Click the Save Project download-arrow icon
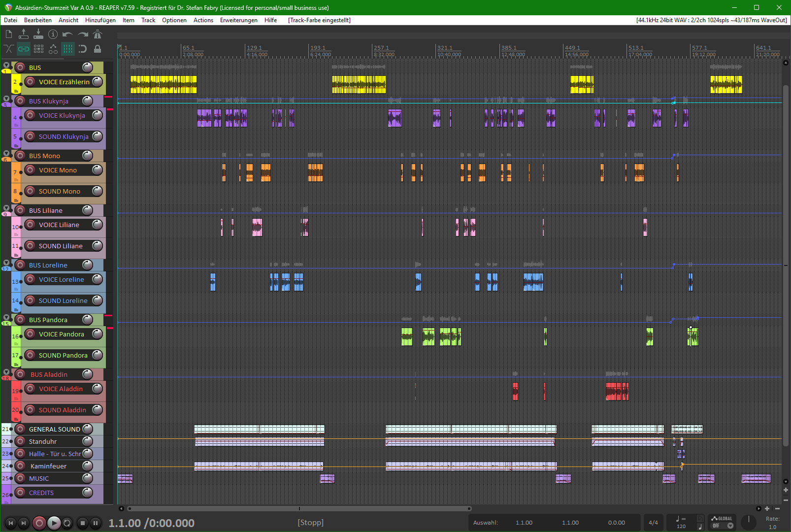 (38, 34)
